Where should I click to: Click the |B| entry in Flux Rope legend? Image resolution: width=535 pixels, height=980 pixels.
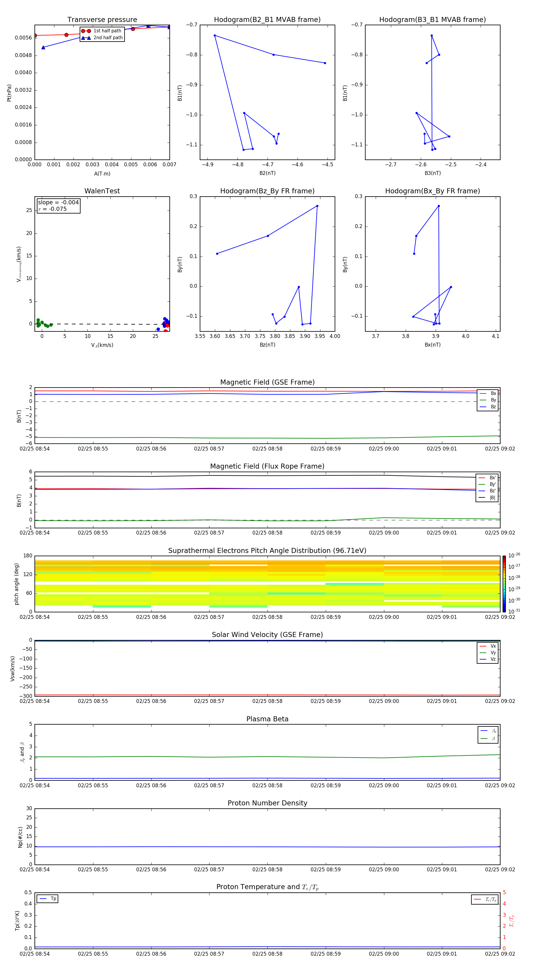pos(487,498)
